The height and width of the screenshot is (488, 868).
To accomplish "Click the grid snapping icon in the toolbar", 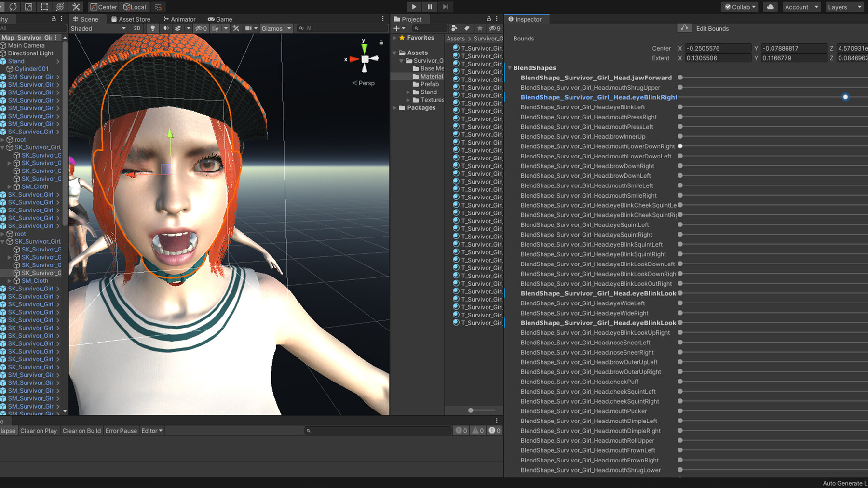I will 158,7.
